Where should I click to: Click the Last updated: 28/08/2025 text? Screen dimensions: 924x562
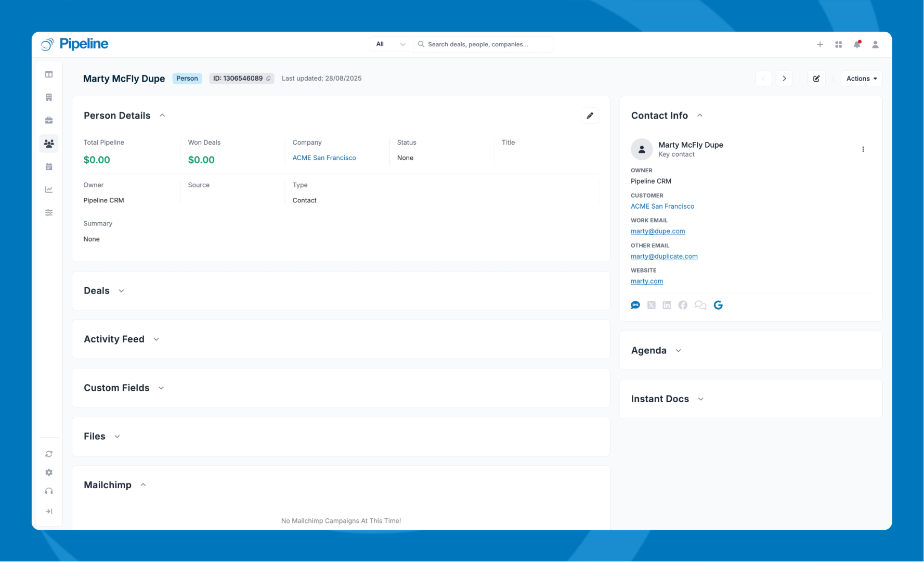pos(321,79)
